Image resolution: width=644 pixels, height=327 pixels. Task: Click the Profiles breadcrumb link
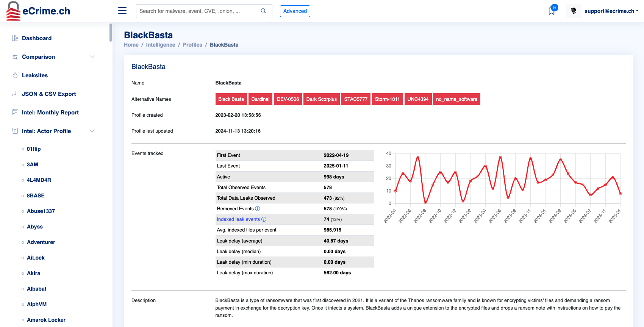coord(192,45)
